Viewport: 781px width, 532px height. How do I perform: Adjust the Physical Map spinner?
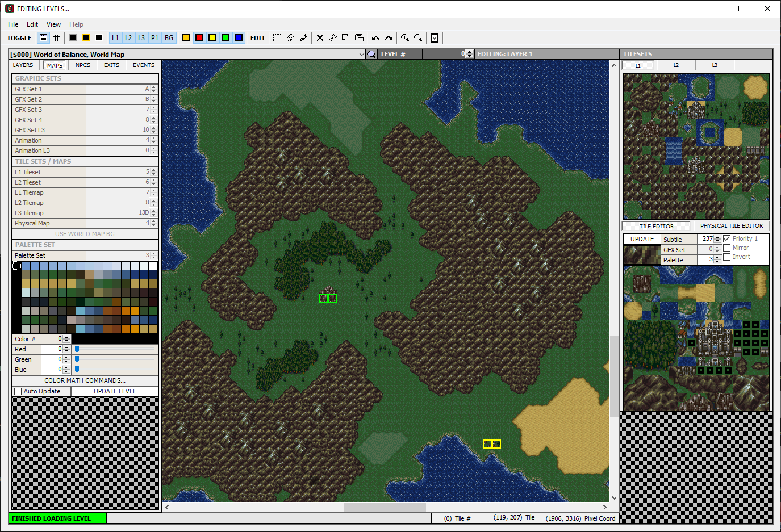pos(153,223)
